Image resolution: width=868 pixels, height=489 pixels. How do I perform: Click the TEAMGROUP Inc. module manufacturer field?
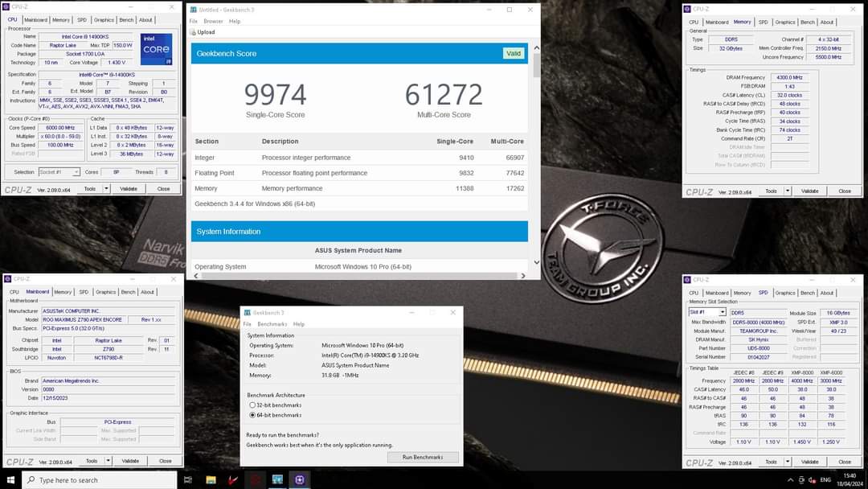[x=759, y=331]
